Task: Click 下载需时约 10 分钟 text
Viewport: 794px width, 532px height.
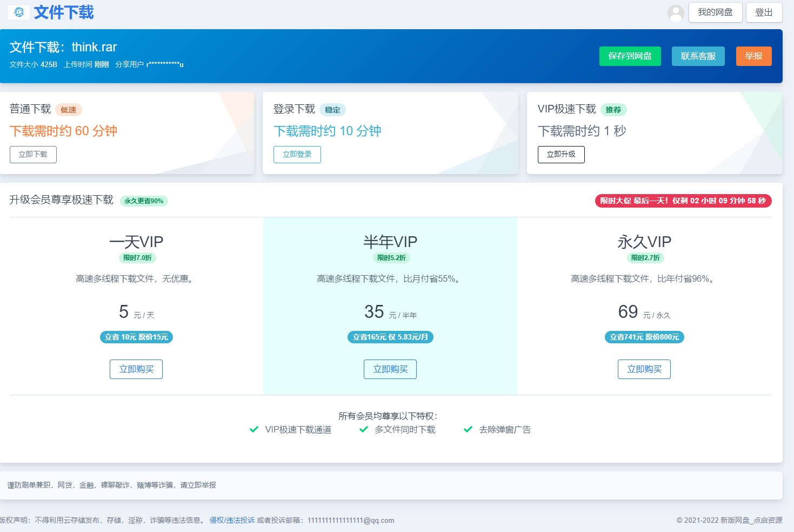Action: (327, 131)
